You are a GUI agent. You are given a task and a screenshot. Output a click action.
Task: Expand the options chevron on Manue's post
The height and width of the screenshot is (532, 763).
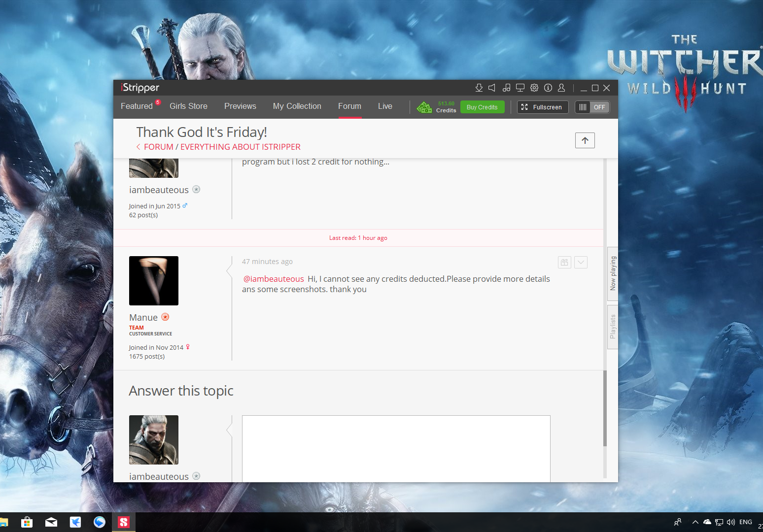pos(581,262)
